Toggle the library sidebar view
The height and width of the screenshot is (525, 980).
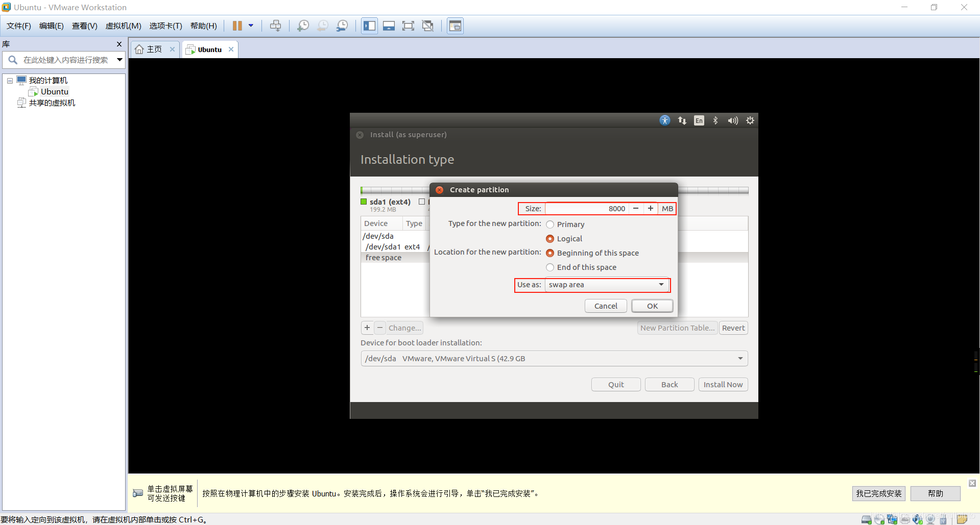point(369,26)
